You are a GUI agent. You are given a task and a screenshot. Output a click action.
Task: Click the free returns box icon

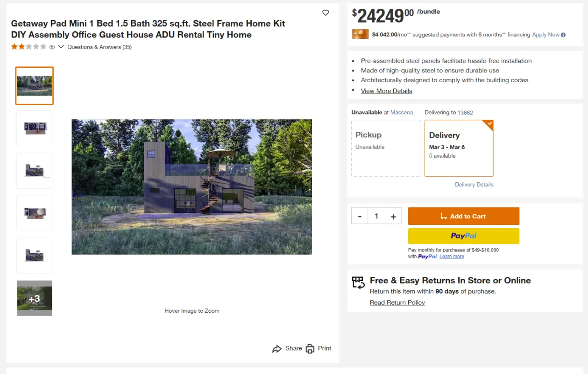click(358, 282)
